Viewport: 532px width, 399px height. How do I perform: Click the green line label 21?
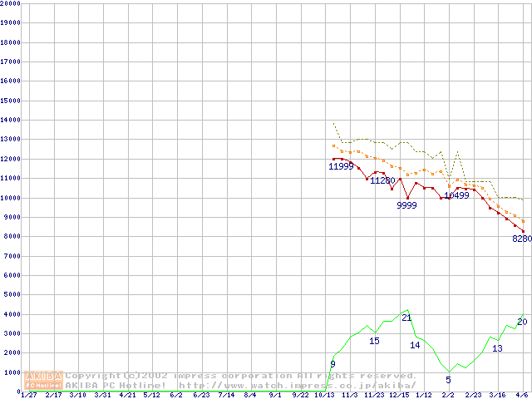[406, 318]
